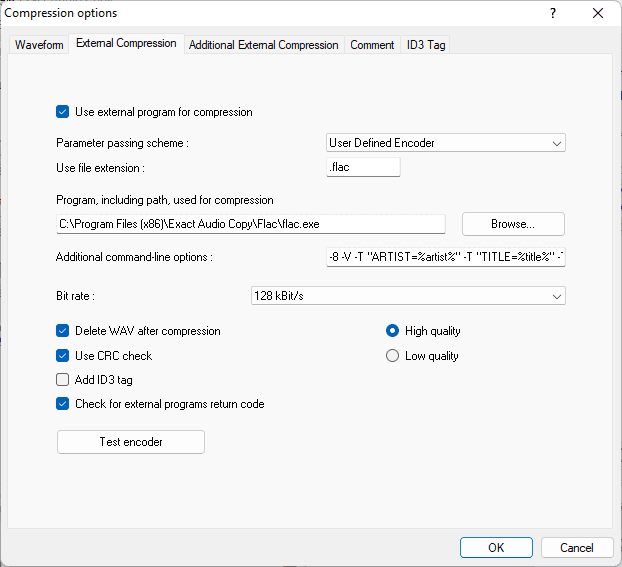Close the Compression options dialog
This screenshot has height=567, width=622.
pyautogui.click(x=598, y=13)
